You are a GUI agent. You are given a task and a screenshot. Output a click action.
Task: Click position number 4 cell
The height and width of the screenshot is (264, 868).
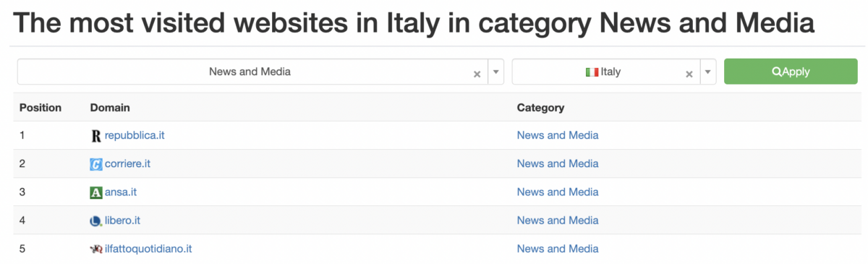coord(22,220)
